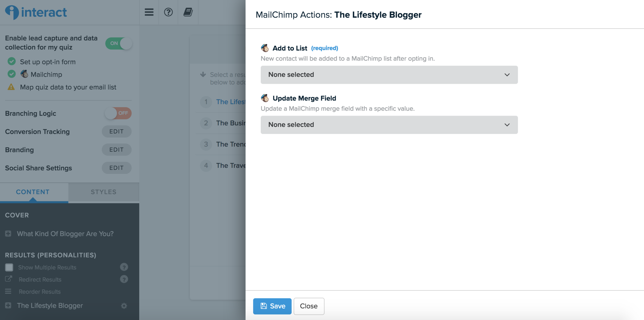
Task: Open gear settings for The Lifestyle Blogger
Action: tap(124, 306)
